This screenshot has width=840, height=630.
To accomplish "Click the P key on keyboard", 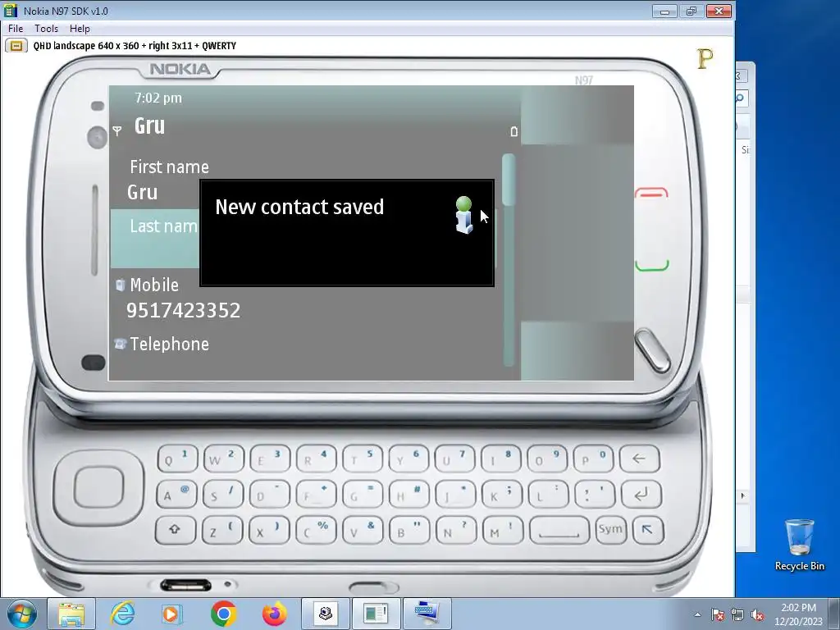I will [593, 459].
